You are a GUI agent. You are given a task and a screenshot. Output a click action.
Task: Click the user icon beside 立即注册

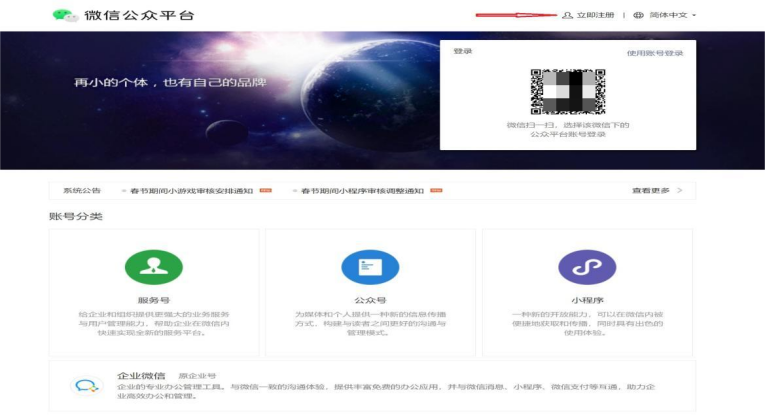pos(567,15)
